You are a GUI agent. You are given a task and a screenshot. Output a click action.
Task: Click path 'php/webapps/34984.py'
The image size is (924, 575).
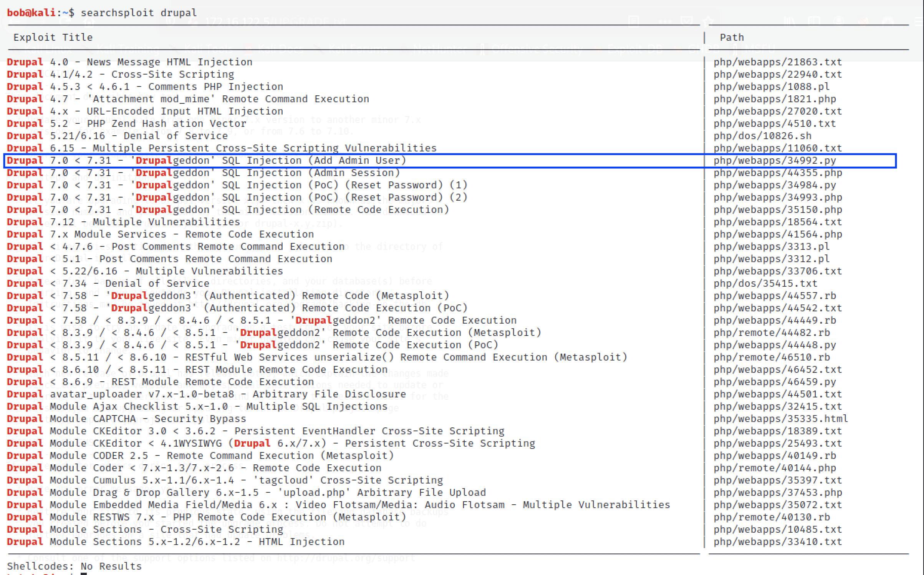(x=775, y=185)
